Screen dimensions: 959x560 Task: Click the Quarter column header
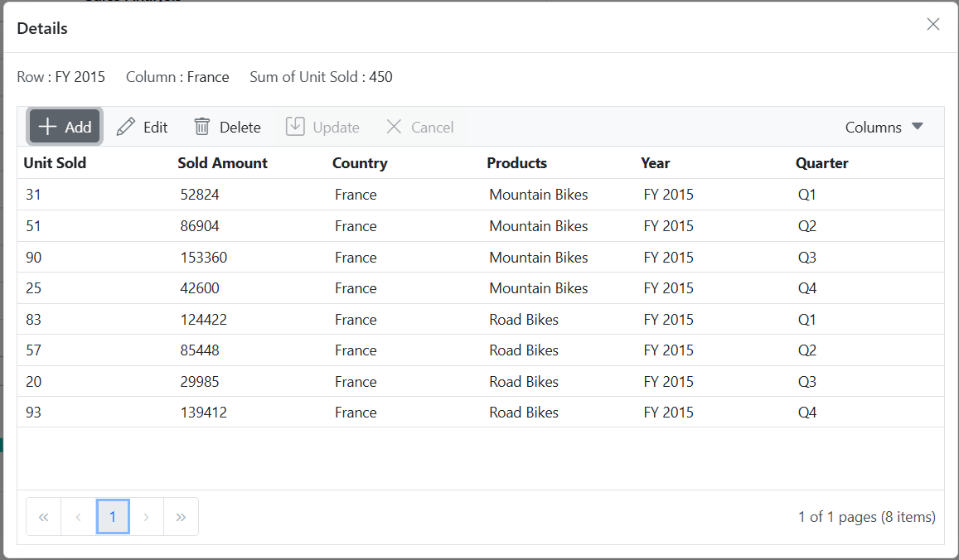tap(821, 162)
